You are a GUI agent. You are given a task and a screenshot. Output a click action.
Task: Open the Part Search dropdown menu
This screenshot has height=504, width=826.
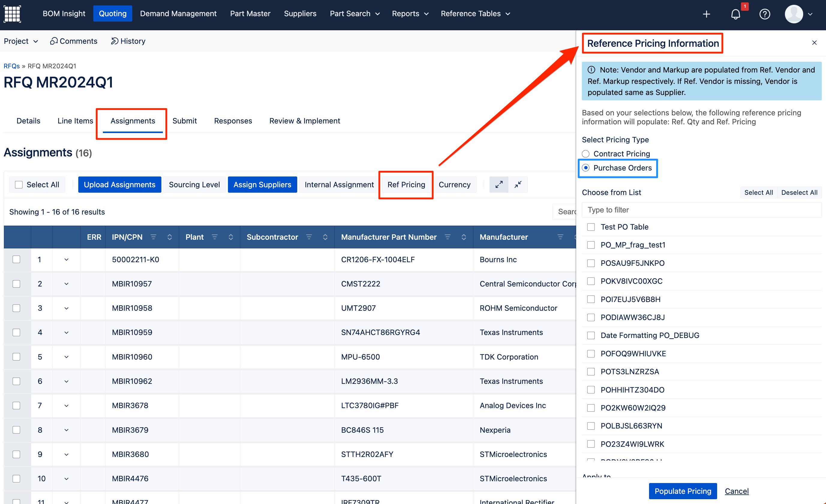[355, 13]
